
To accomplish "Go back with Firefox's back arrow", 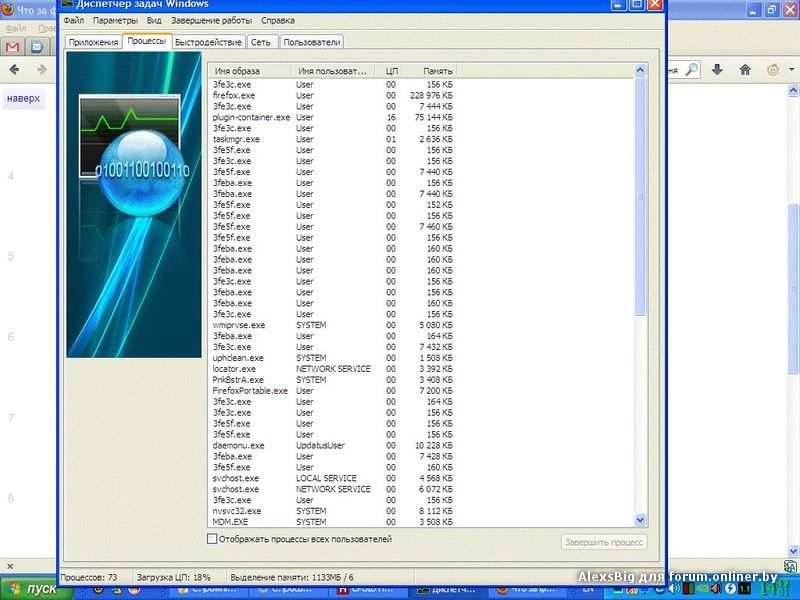I will pyautogui.click(x=14, y=69).
